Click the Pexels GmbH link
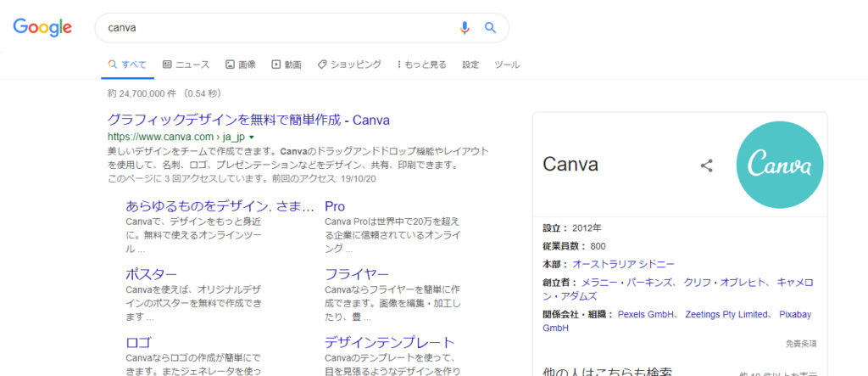Viewport: 868px width, 376px height. pos(646,314)
